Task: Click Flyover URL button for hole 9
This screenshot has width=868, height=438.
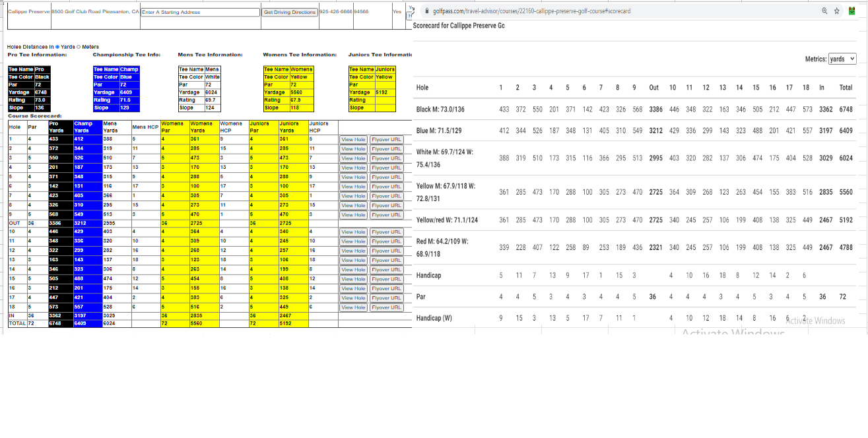Action: tap(385, 215)
